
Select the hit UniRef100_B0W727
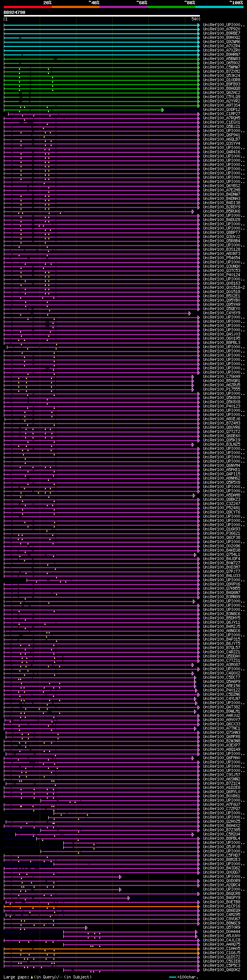tap(222, 563)
